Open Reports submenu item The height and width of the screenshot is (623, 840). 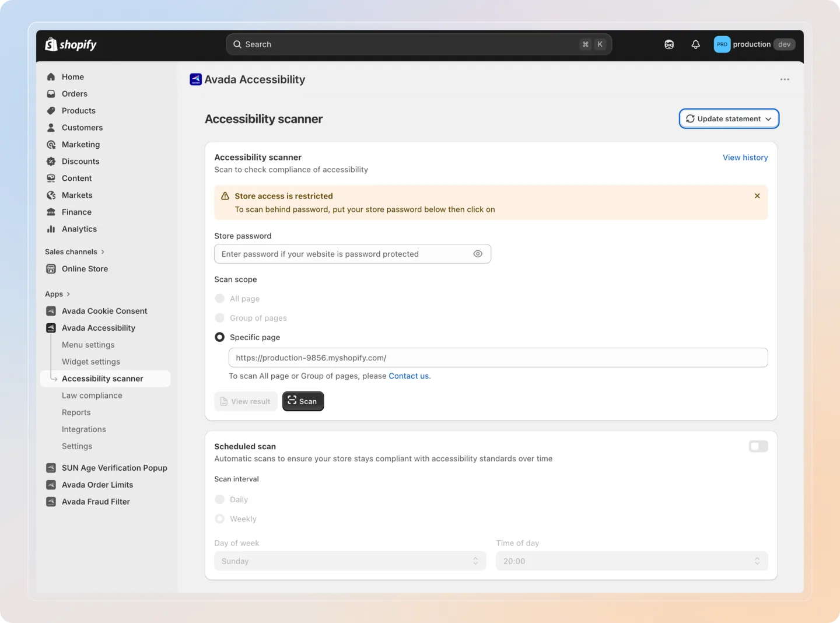pyautogui.click(x=76, y=412)
